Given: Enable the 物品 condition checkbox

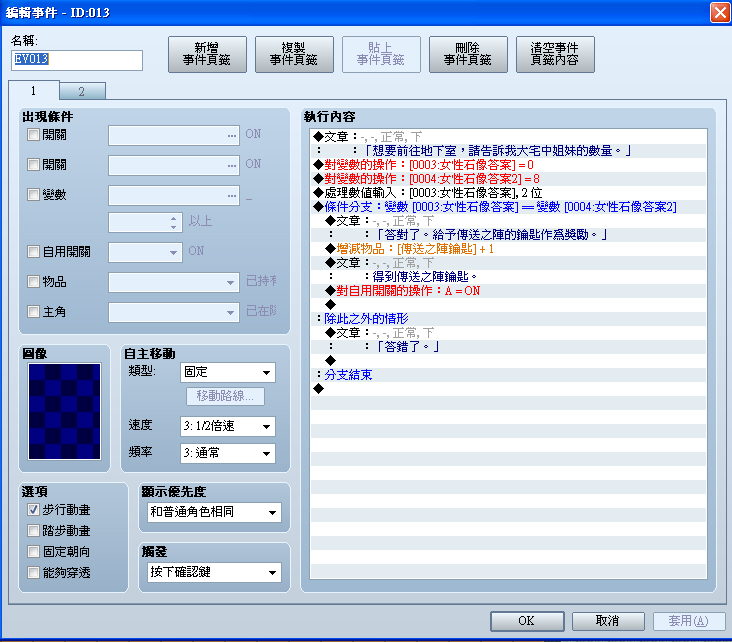Looking at the screenshot, I should point(33,282).
